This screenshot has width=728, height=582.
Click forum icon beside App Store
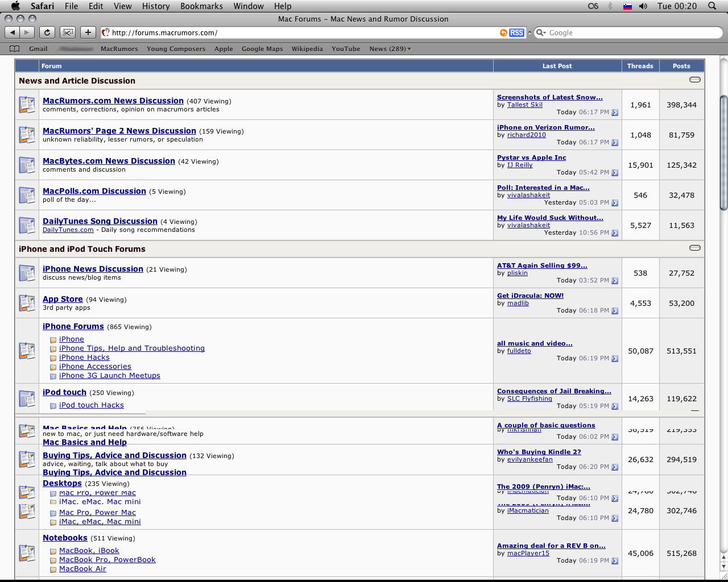point(27,303)
